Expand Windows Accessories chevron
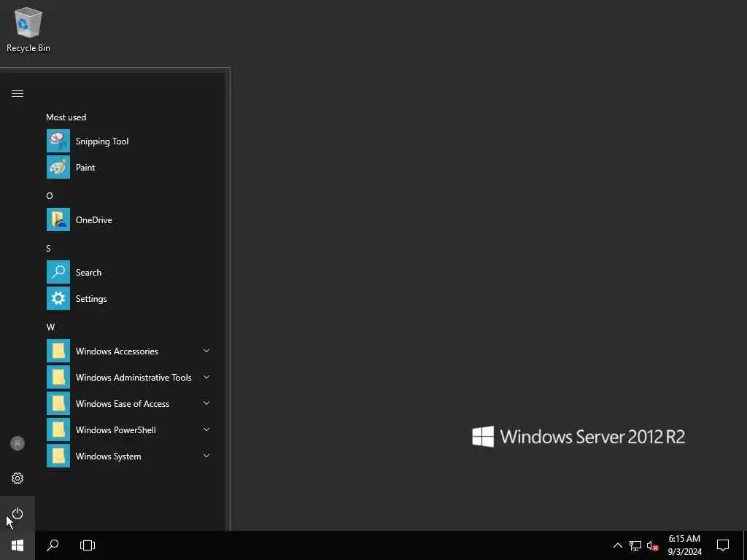 pyautogui.click(x=206, y=351)
